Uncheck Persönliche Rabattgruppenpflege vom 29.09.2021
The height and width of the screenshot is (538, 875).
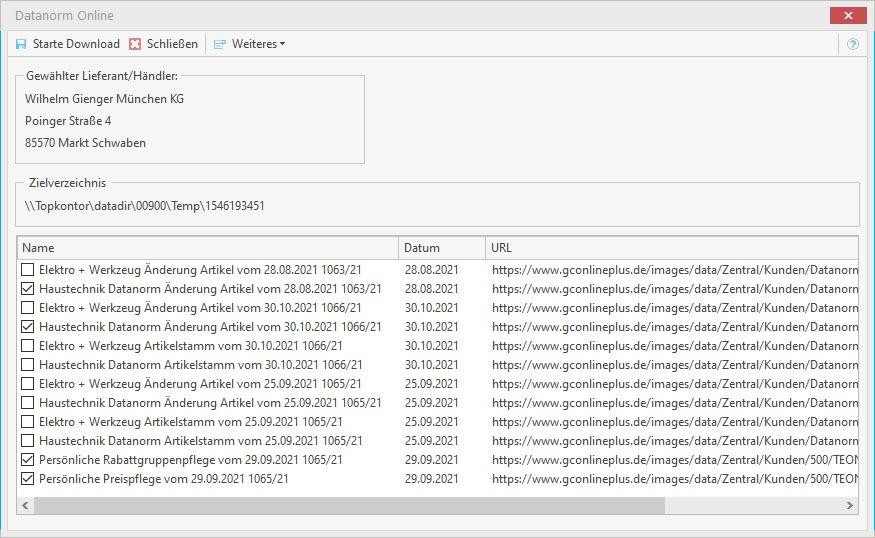(27, 459)
